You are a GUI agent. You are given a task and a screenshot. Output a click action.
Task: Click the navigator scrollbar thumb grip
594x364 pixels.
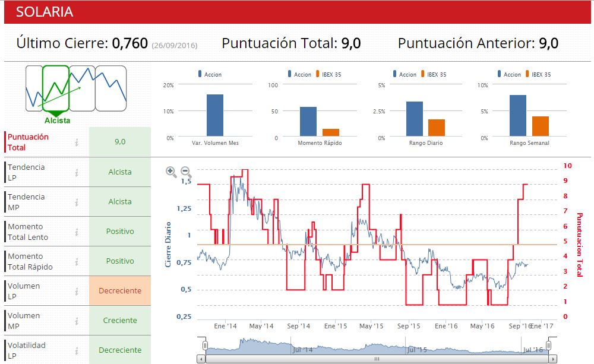pyautogui.click(x=377, y=359)
